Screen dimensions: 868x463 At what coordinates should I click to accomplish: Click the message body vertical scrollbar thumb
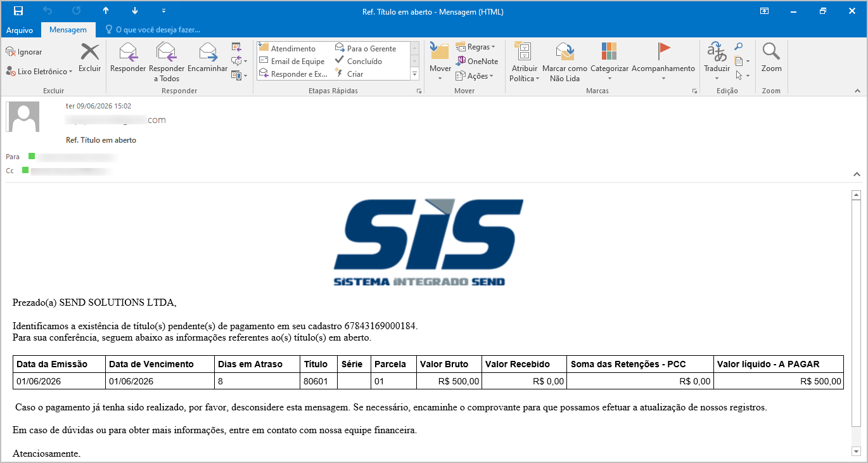point(857,313)
